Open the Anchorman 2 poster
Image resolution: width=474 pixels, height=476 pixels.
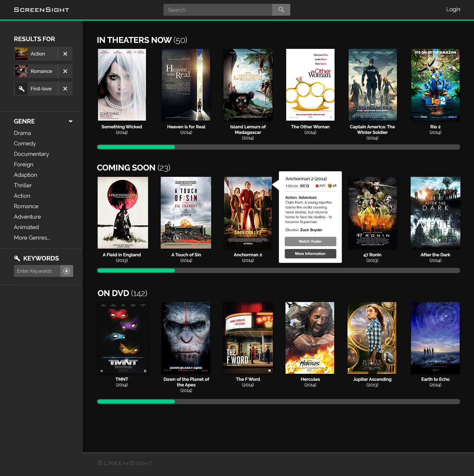[x=248, y=213]
